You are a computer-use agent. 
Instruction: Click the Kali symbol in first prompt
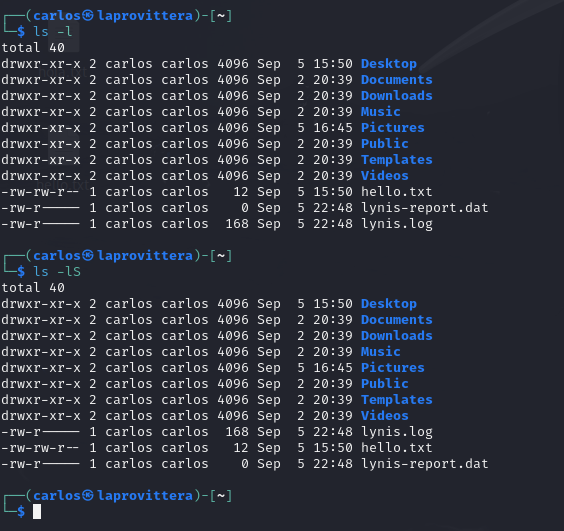(87, 15)
